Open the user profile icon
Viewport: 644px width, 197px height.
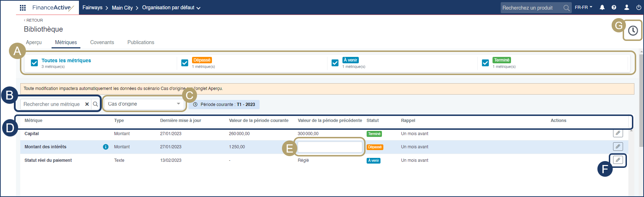627,7
